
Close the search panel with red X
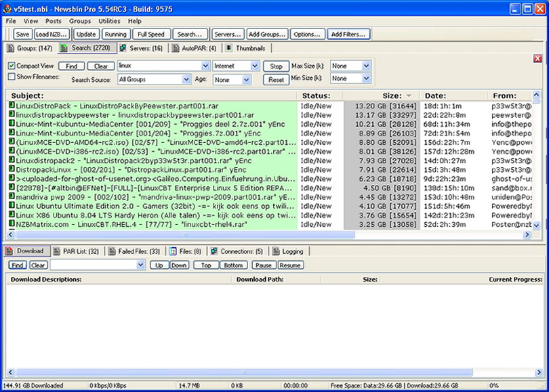[537, 58]
